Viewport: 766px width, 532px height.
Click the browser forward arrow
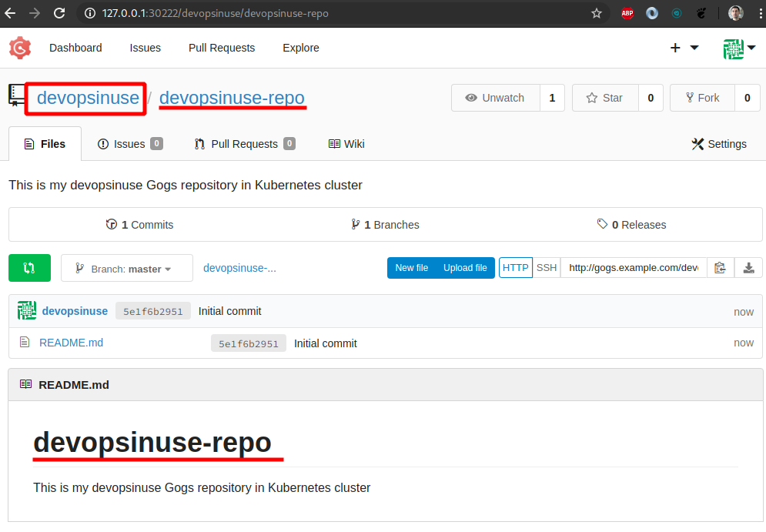[35, 13]
